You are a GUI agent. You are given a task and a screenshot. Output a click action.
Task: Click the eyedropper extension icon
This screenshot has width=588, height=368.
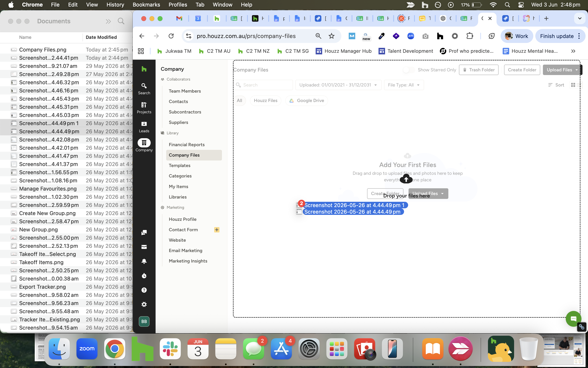[x=381, y=36]
